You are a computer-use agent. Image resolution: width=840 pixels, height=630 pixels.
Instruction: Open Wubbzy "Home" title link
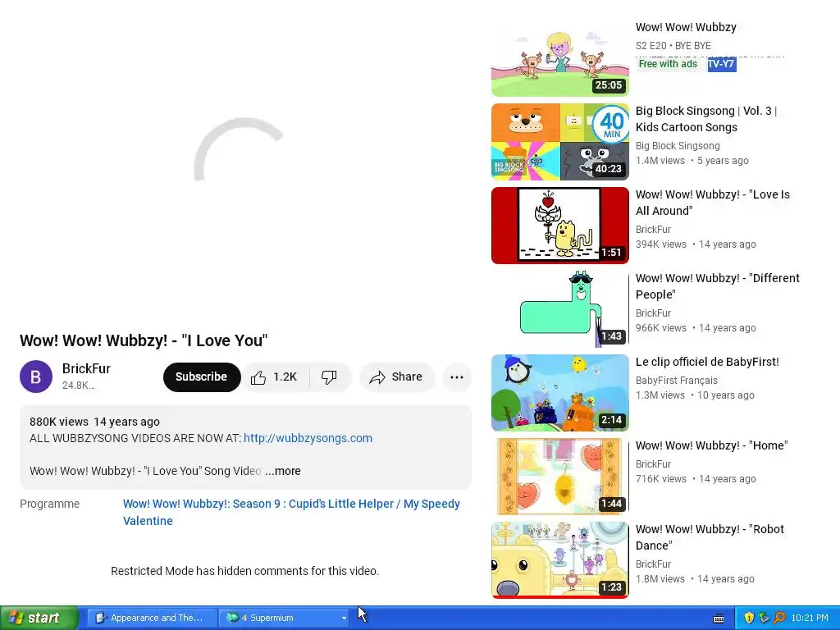pos(711,445)
